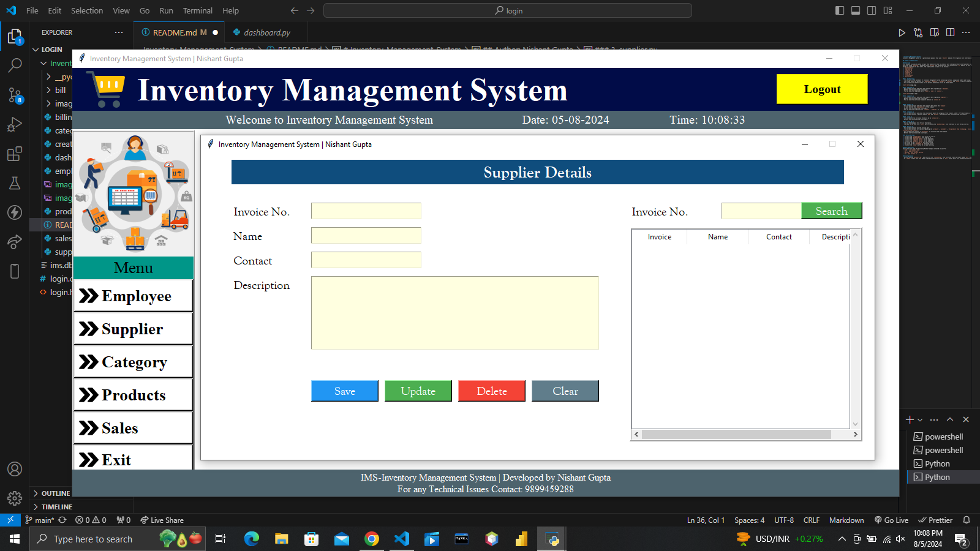
Task: Click the Exit menu button
Action: (x=133, y=458)
